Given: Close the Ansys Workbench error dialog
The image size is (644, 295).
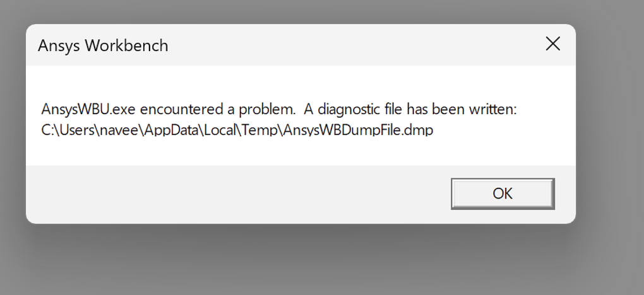Looking at the screenshot, I should [x=552, y=44].
